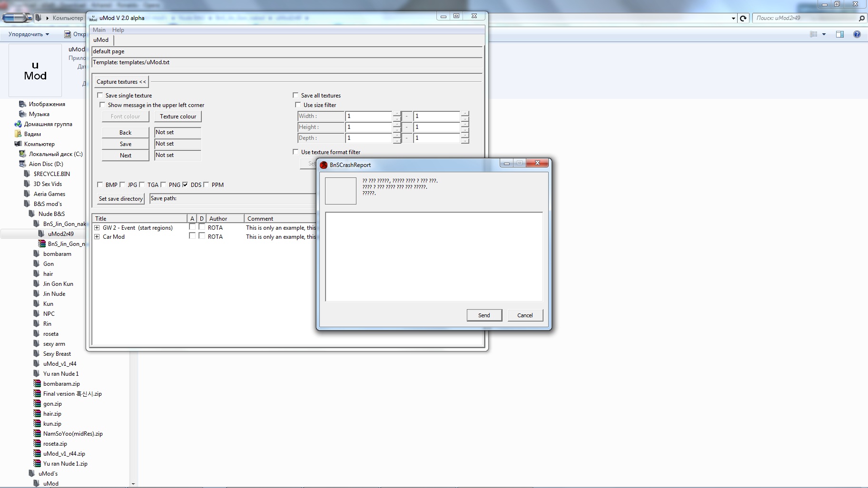Expand the Car Mod tree entry
This screenshot has height=488, width=868.
[97, 237]
